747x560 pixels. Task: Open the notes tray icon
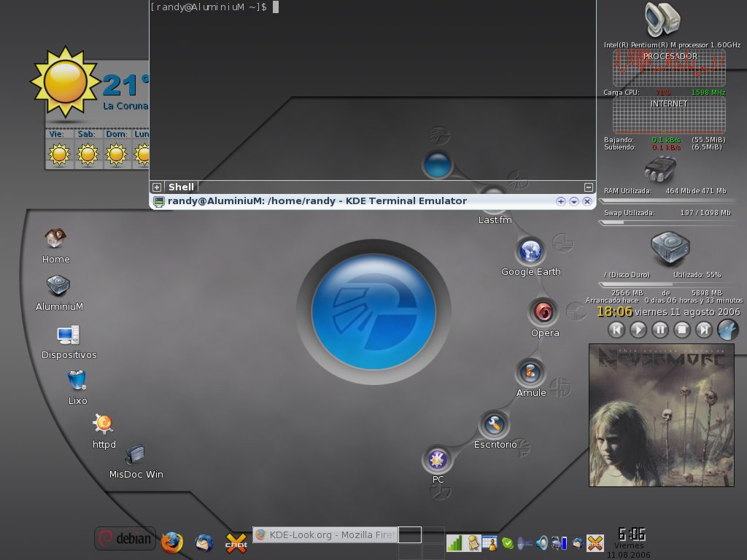coord(473,542)
